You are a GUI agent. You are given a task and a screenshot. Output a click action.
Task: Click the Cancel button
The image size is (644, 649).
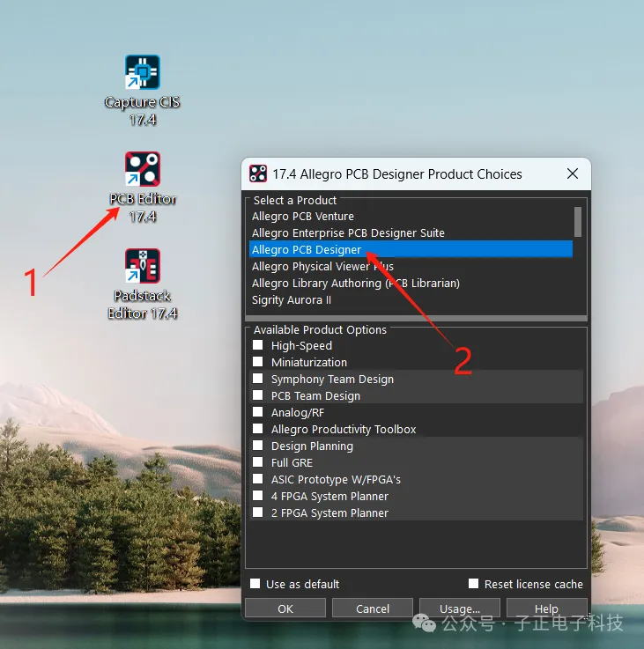pos(373,608)
